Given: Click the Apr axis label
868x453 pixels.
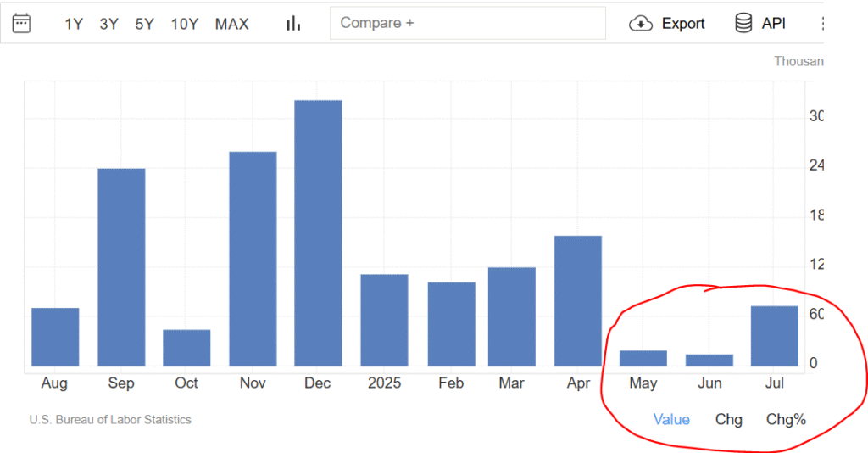Looking at the screenshot, I should (x=578, y=383).
